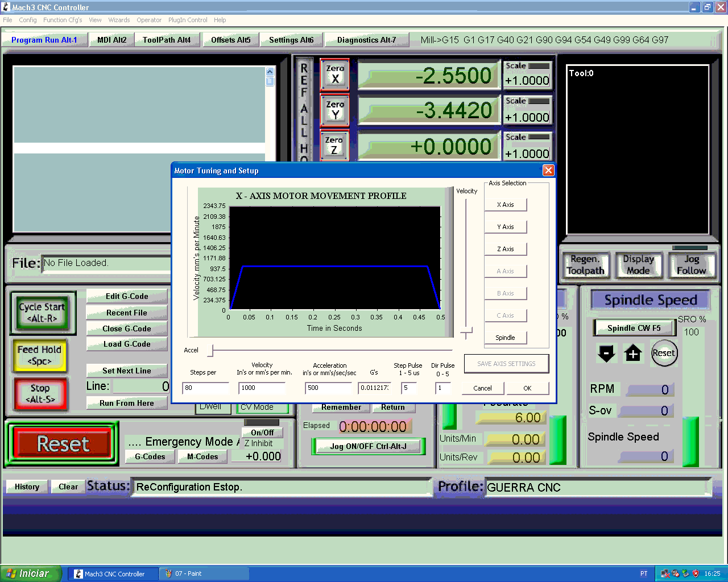Image resolution: width=728 pixels, height=582 pixels.
Task: Click the Zero X axis button
Action: pos(335,74)
